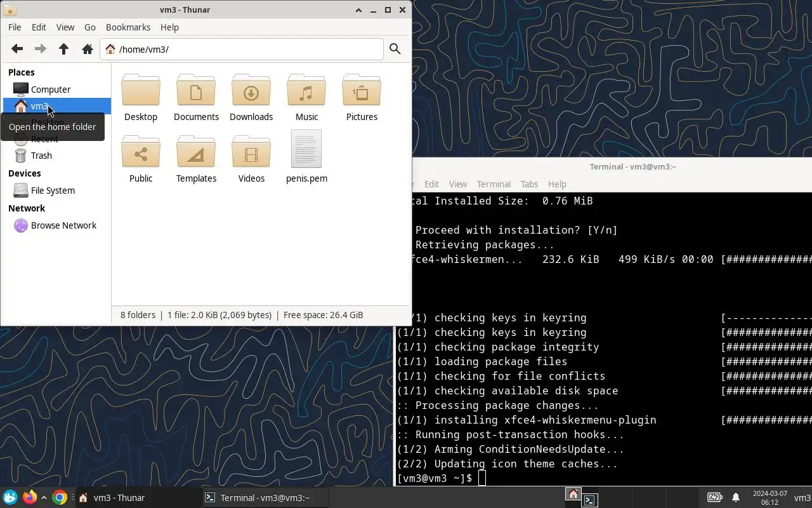This screenshot has height=508, width=812.
Task: Go forward using Thunar's forward arrow
Action: (x=40, y=49)
